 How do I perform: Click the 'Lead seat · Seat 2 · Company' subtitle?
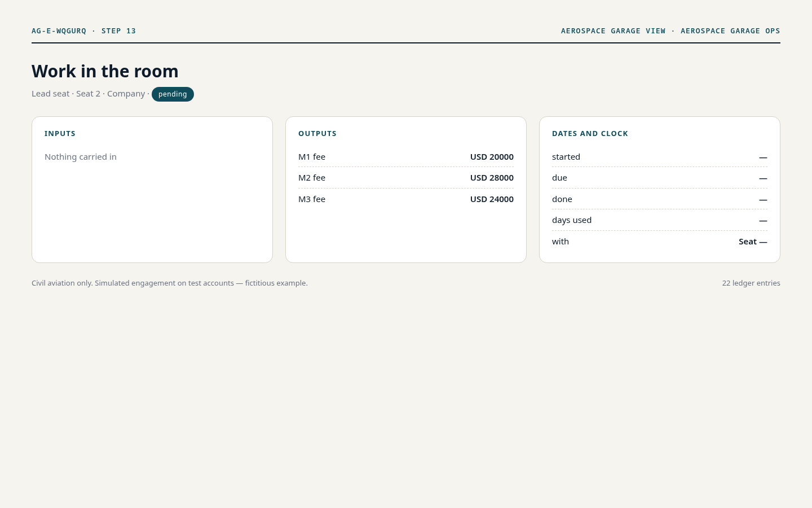[x=89, y=94]
